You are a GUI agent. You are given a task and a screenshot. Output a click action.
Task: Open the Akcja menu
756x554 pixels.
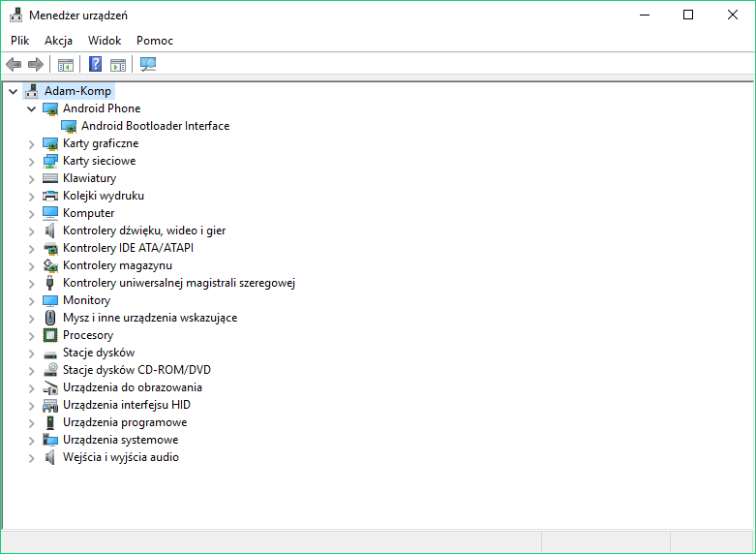point(58,41)
